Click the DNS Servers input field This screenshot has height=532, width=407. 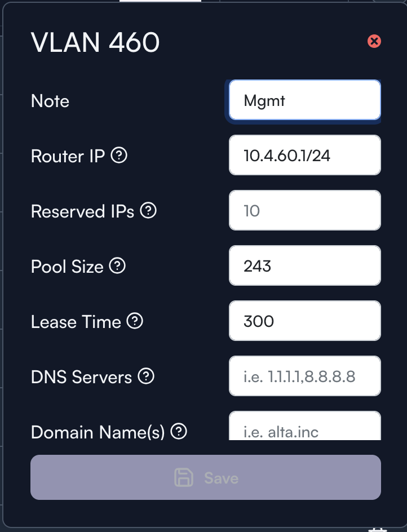point(305,376)
